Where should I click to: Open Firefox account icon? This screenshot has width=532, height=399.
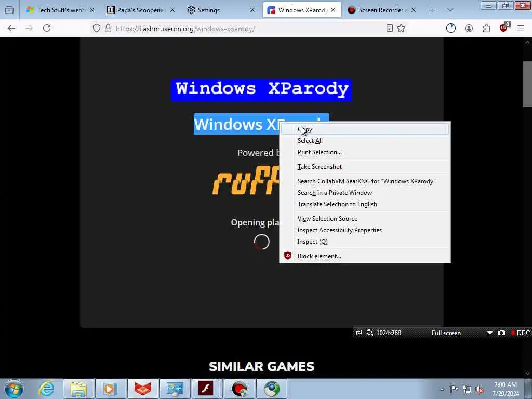[469, 28]
